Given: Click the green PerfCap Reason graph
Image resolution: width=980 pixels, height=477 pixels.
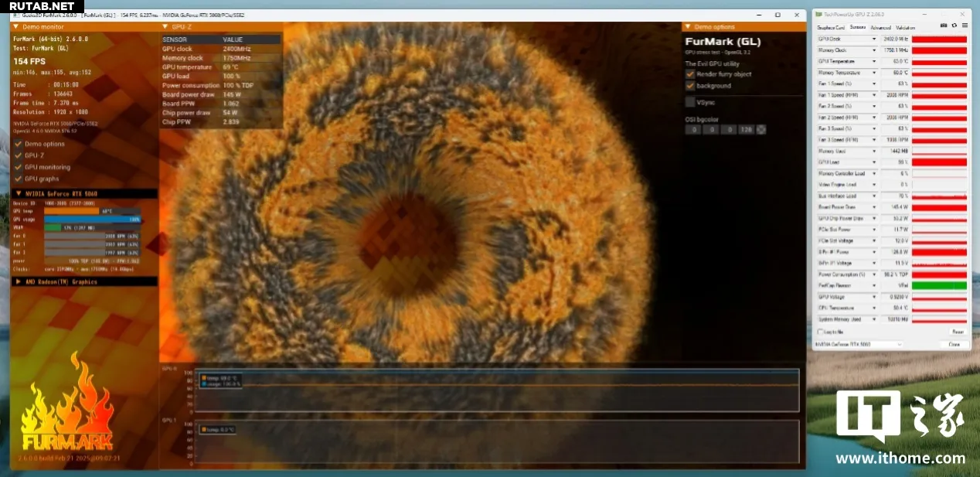Looking at the screenshot, I should pyautogui.click(x=939, y=285).
